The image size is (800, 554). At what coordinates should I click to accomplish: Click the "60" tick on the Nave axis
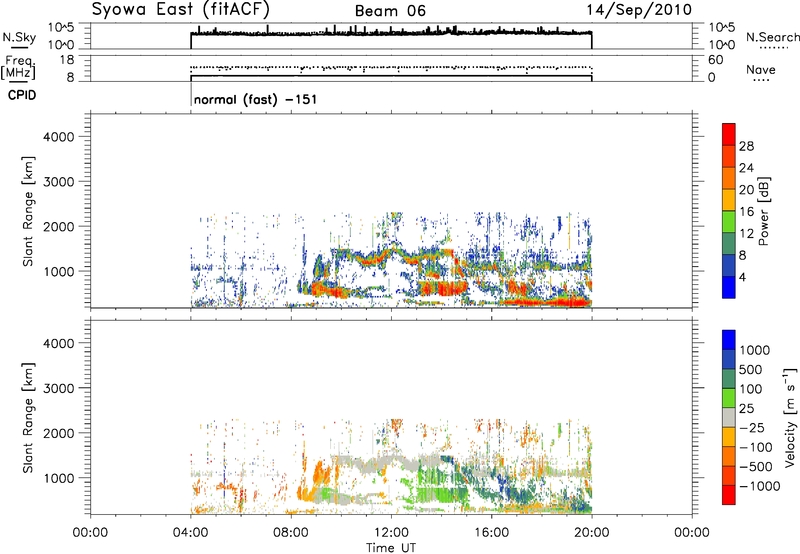point(716,60)
